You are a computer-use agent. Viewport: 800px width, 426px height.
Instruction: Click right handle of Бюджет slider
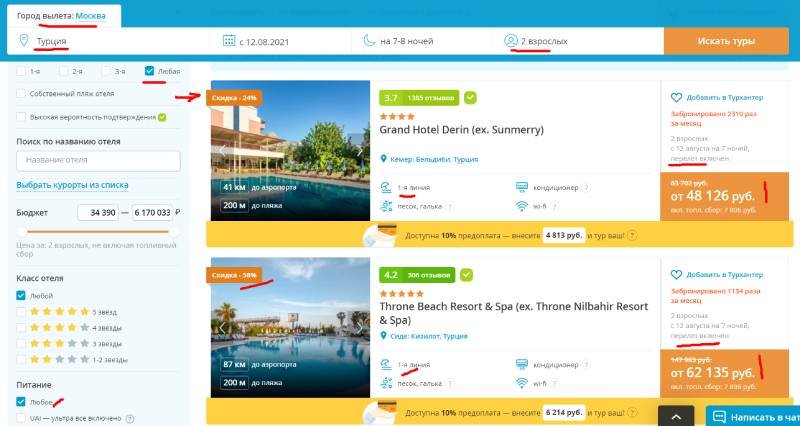(x=173, y=232)
